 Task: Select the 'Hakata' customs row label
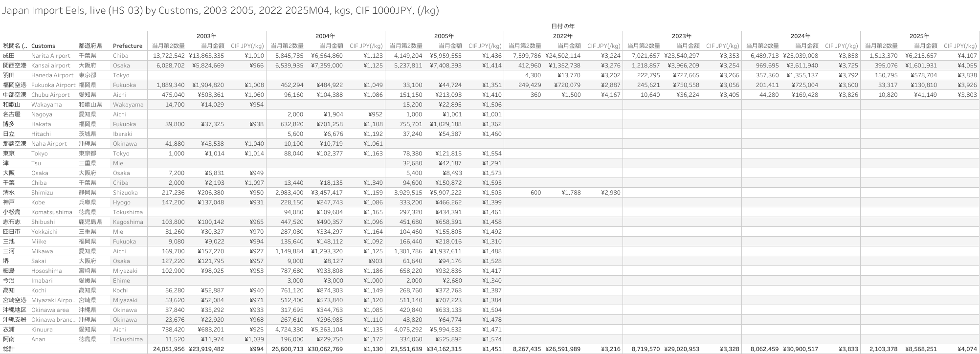(41, 124)
